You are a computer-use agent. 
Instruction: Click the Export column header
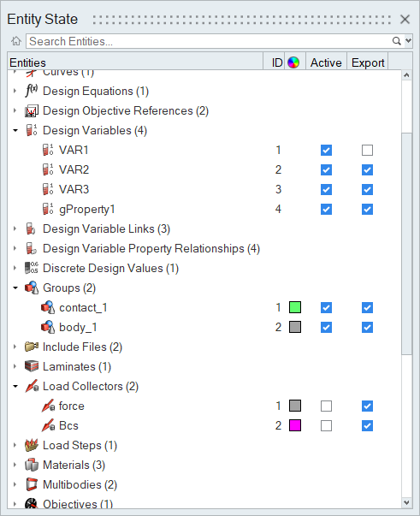(368, 62)
